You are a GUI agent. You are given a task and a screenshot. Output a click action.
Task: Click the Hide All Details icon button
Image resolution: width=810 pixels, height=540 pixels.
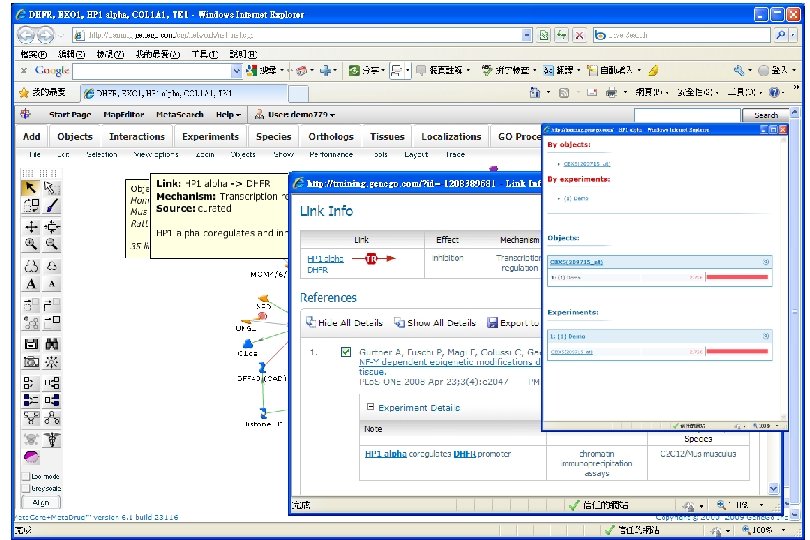[310, 322]
